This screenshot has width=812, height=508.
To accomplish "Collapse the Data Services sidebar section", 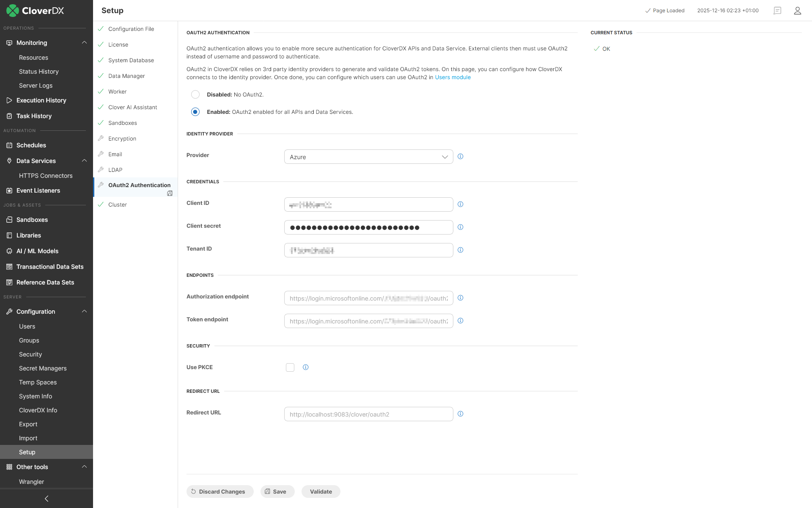I will (84, 161).
